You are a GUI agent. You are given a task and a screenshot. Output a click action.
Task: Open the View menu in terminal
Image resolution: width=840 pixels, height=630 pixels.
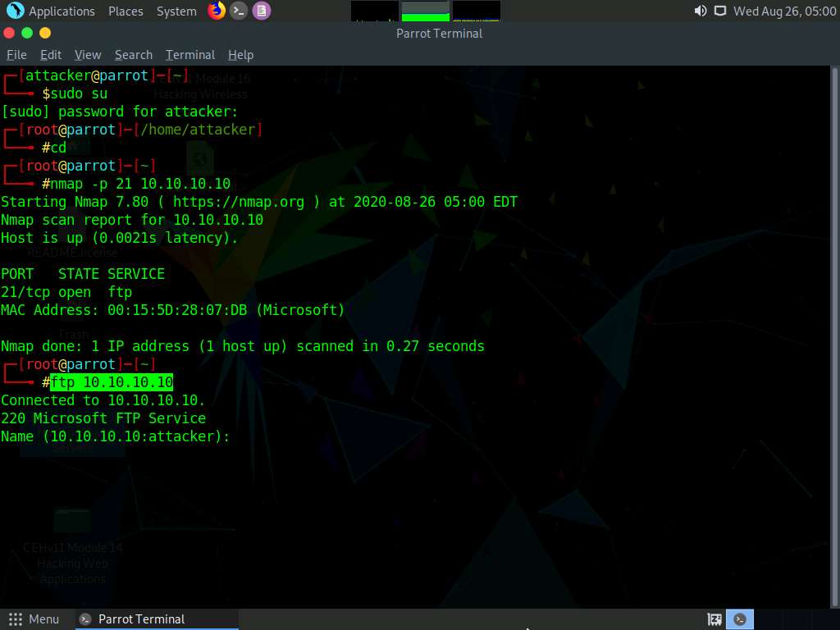click(x=88, y=55)
